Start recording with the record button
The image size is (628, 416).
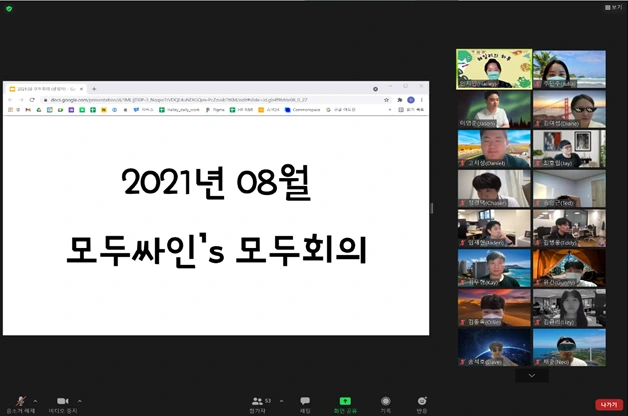[385, 404]
